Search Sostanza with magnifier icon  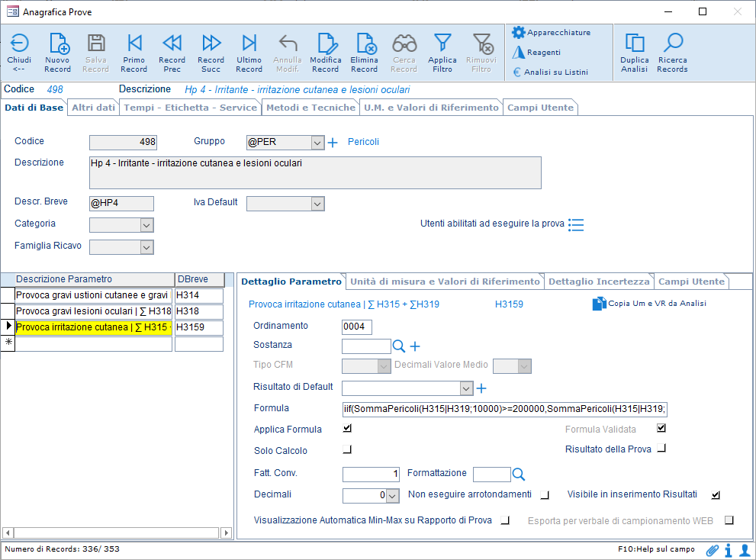(399, 346)
